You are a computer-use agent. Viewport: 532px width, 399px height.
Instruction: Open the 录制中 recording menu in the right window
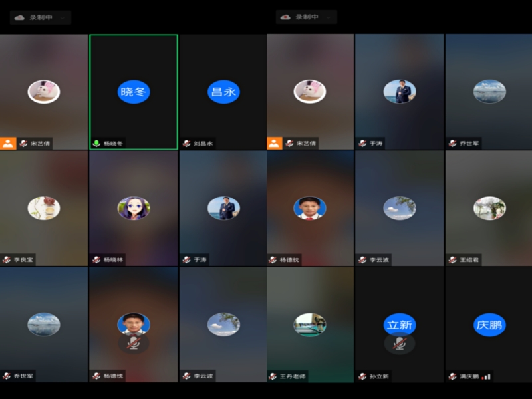[x=329, y=17]
